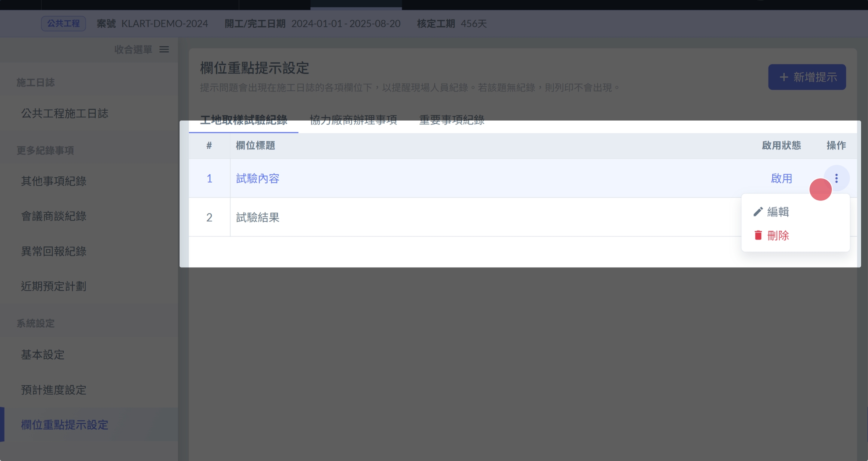This screenshot has width=868, height=461.
Task: Navigate to 異常回報紀錄 page
Action: (x=53, y=251)
